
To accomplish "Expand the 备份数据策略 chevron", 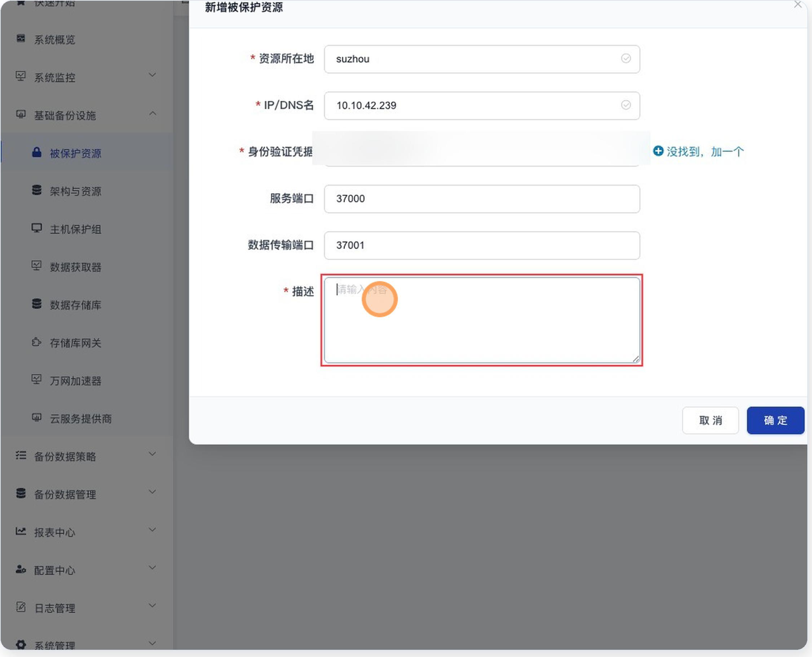I will 153,454.
